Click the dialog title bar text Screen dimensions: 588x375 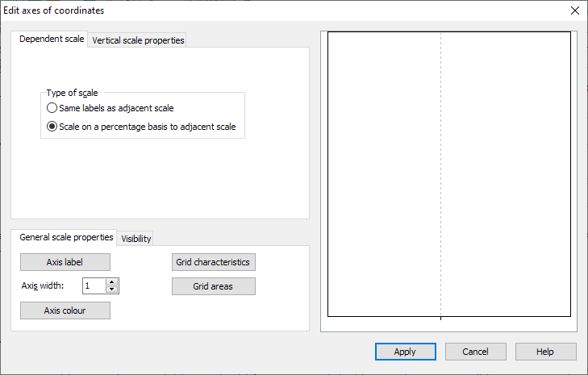pyautogui.click(x=54, y=11)
